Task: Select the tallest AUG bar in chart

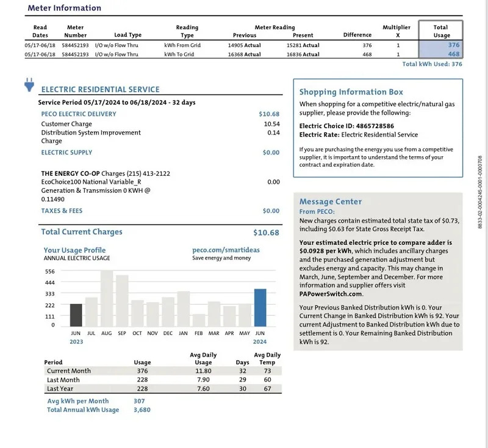Action: [x=107, y=298]
